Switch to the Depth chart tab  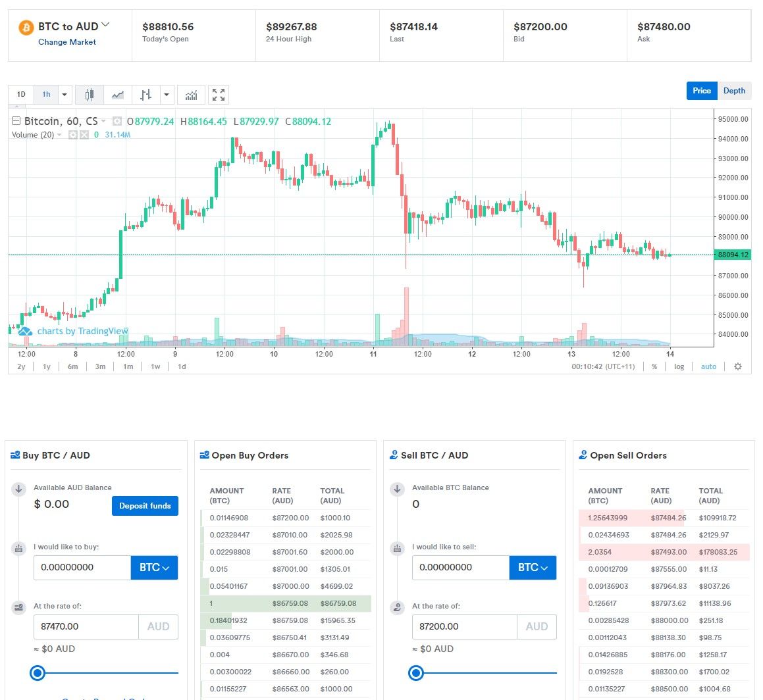[x=734, y=91]
